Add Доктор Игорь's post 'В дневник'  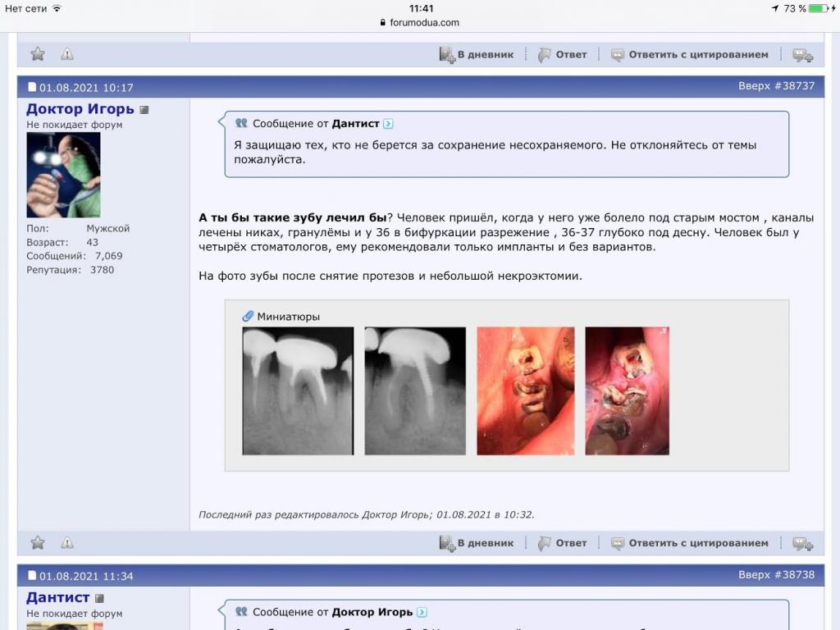click(x=477, y=543)
